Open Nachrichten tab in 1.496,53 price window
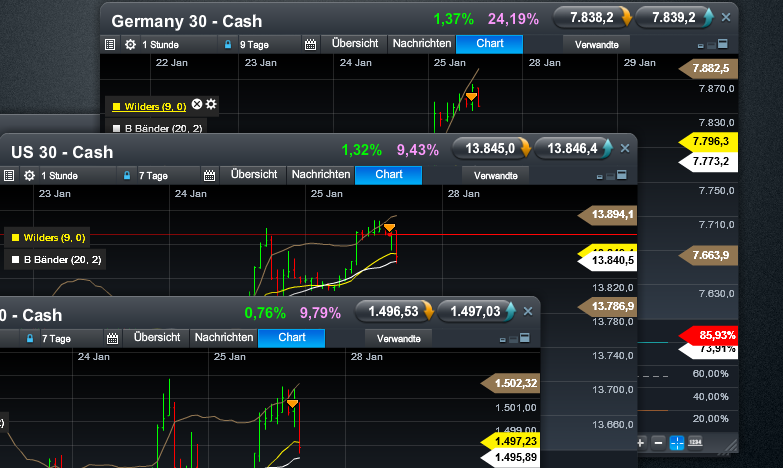Viewport: 783px width, 468px height. pyautogui.click(x=224, y=337)
